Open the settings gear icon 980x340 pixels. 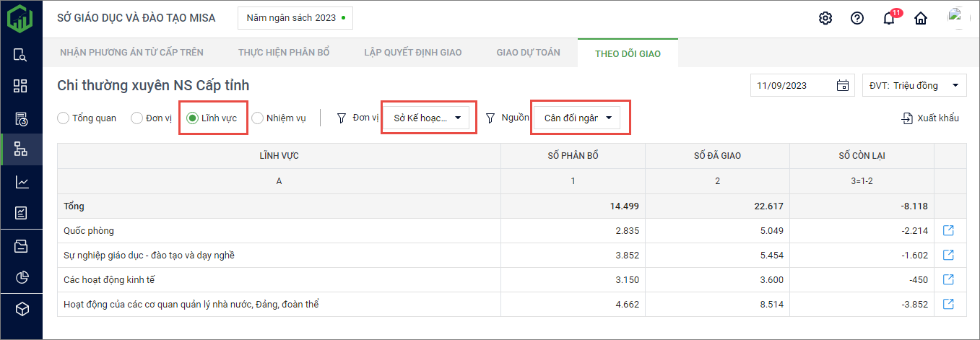pos(825,19)
